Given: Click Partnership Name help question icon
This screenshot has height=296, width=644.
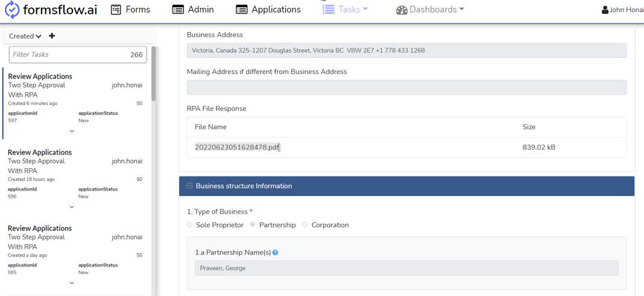Looking at the screenshot, I should 276,253.
